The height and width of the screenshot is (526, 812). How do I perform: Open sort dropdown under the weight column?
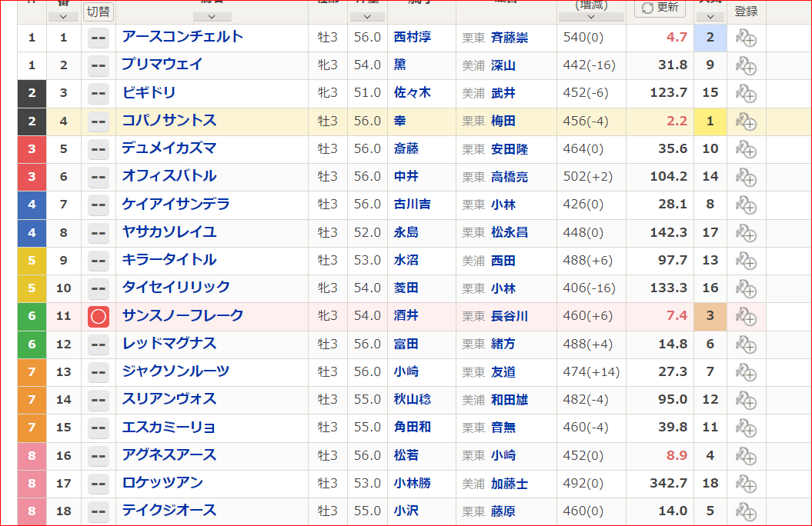[367, 16]
